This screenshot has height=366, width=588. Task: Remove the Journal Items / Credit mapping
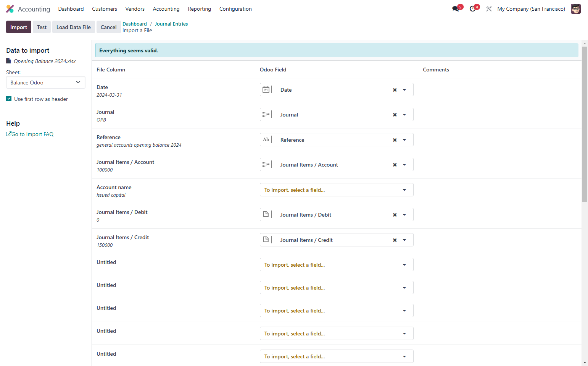[x=395, y=240]
